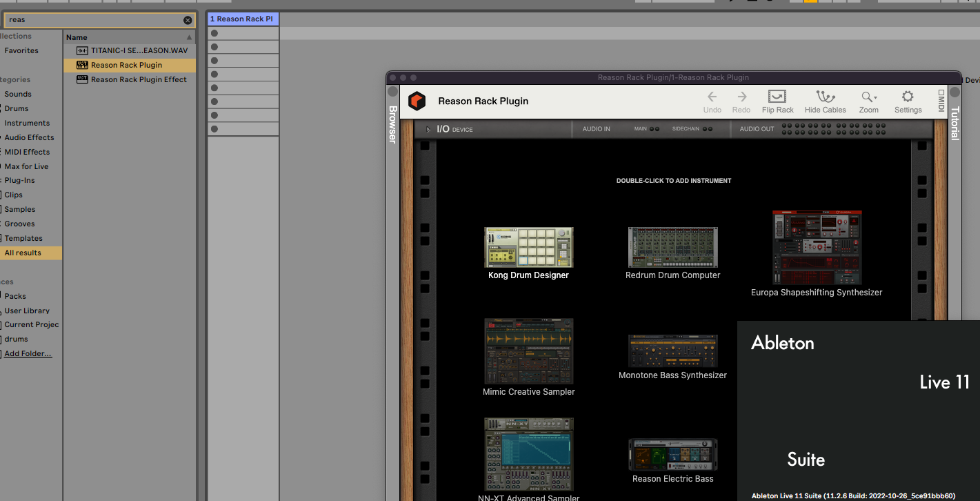Click the Reason Rack Plugin window title bar
This screenshot has height=501, width=980.
pyautogui.click(x=673, y=77)
